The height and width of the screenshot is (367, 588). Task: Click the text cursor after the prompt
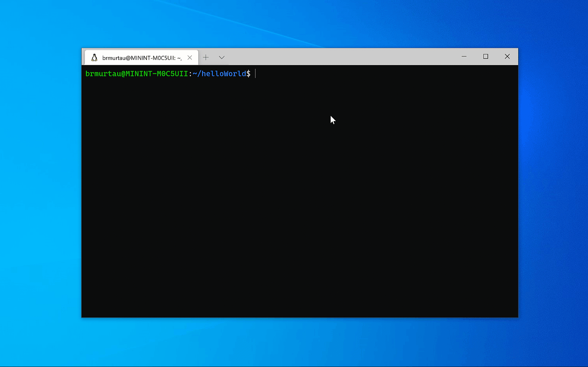pos(255,74)
